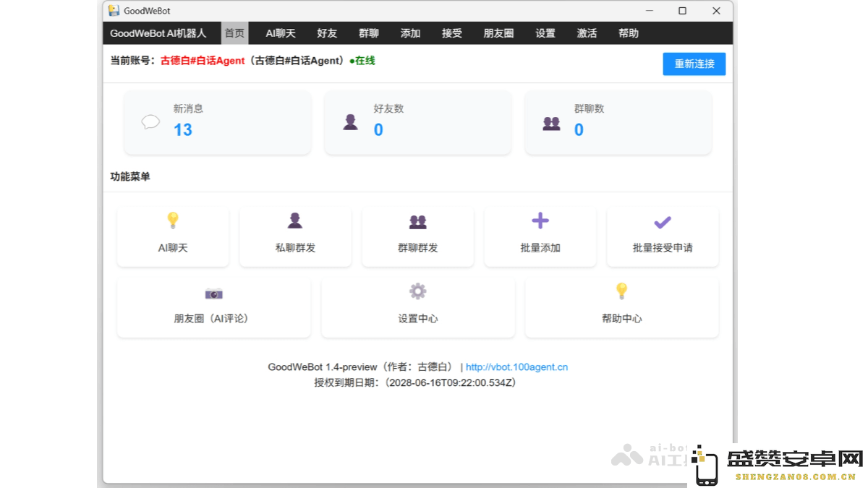The width and height of the screenshot is (868, 488).
Task: Click the 私聊群发 person icon
Action: pyautogui.click(x=295, y=221)
